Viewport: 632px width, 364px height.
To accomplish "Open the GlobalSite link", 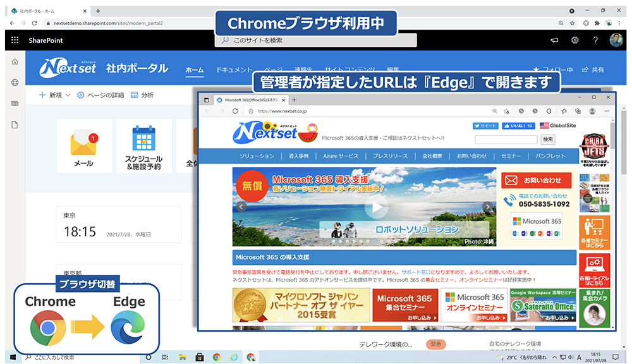I will 558,125.
